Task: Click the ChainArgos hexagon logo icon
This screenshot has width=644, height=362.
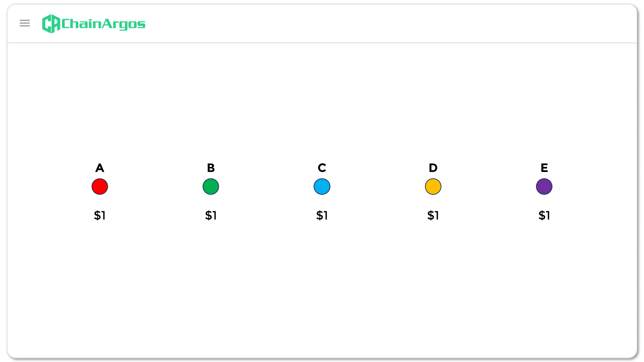Action: click(51, 24)
